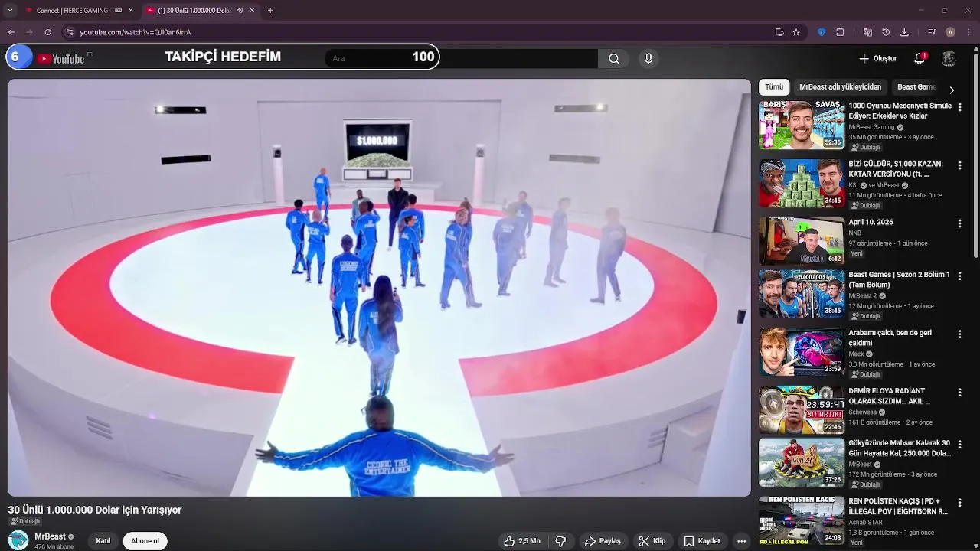This screenshot has height=551, width=980.
Task: Open Gökyüzünde Mahsur Kalarak 30 Gün title
Action: pyautogui.click(x=900, y=448)
